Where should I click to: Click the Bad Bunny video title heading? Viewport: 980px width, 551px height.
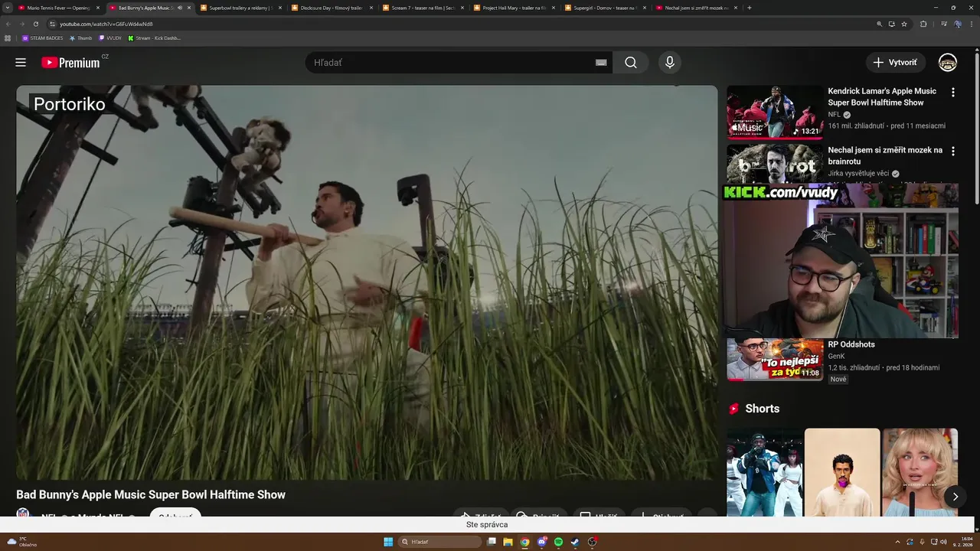click(151, 494)
